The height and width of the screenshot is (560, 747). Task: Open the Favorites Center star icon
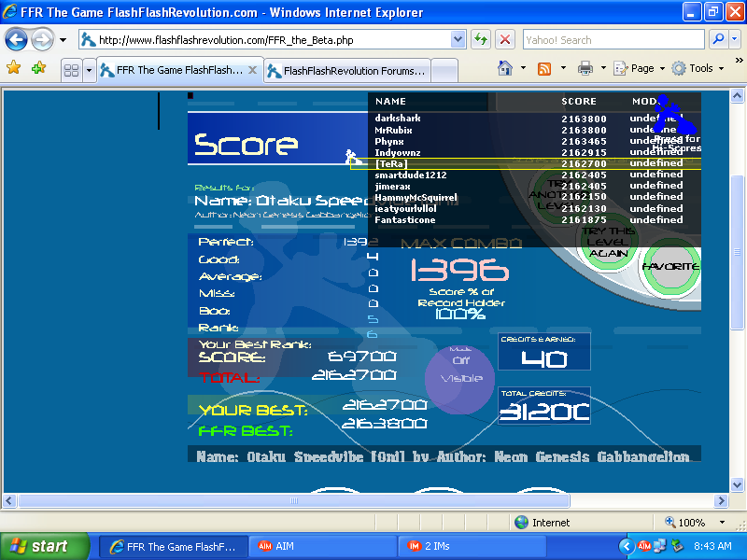13,68
